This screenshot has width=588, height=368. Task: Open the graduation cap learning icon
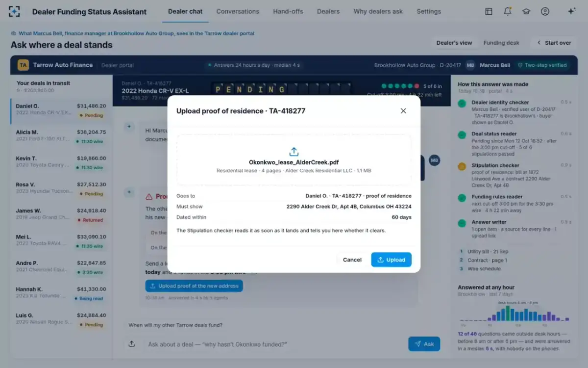(x=526, y=11)
